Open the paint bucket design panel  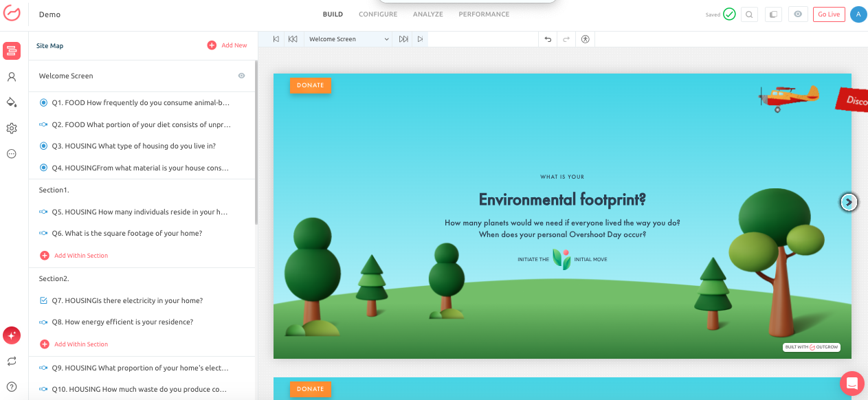click(11, 102)
